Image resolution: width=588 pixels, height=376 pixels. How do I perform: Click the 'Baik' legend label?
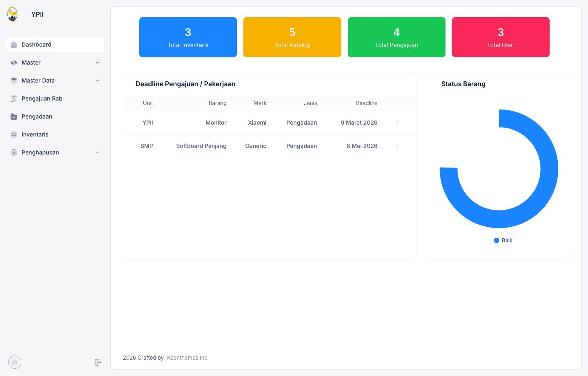coord(507,240)
